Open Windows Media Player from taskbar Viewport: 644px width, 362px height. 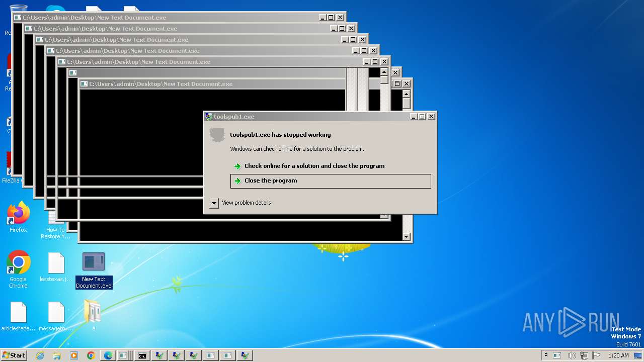(x=74, y=355)
